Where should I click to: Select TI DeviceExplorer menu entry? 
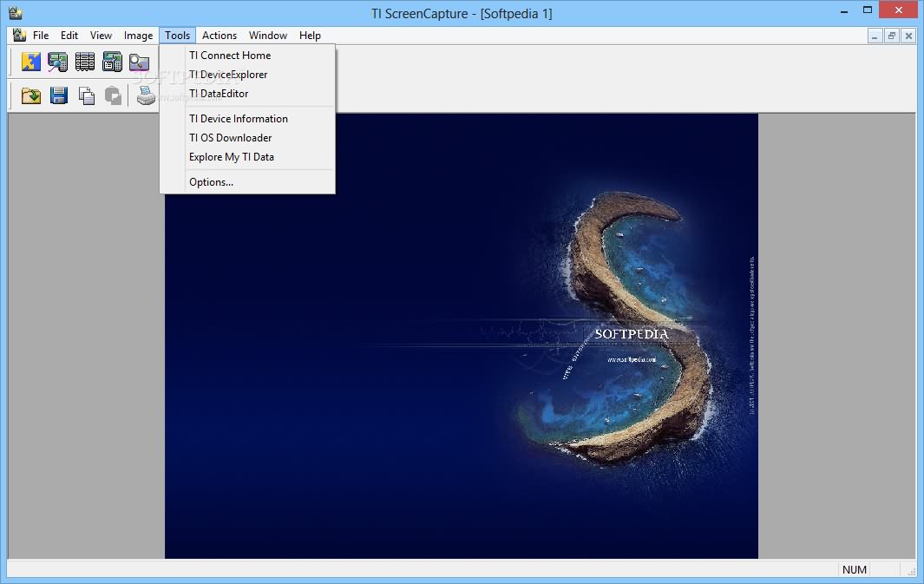(x=247, y=75)
